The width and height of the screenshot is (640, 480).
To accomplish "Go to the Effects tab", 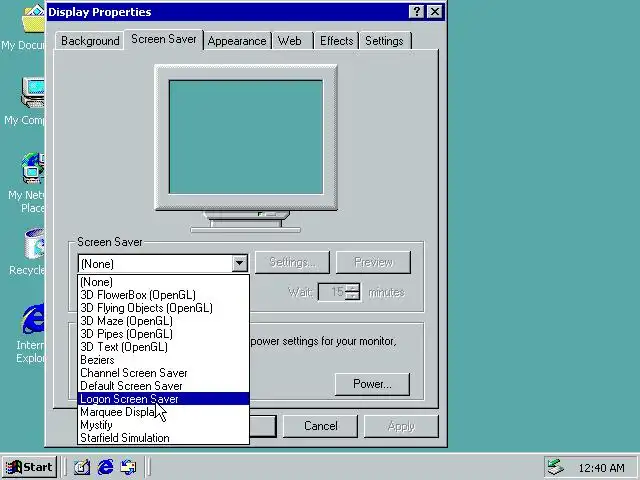I will coord(336,41).
